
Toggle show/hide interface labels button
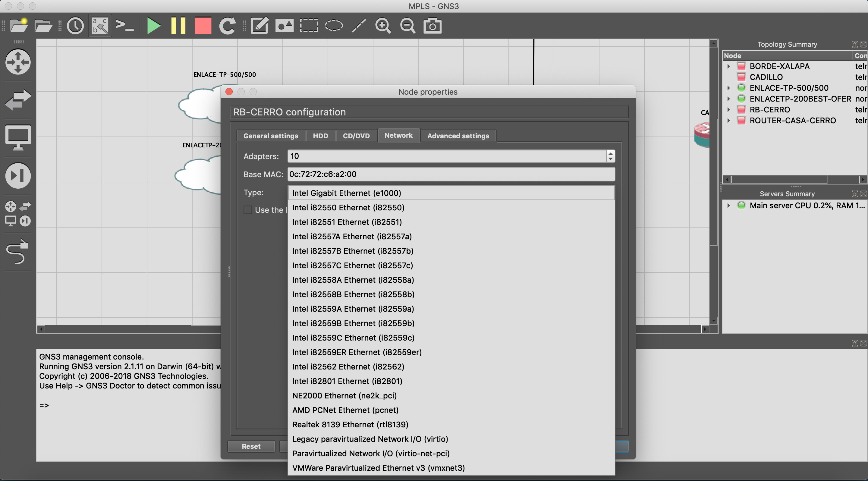[x=100, y=26]
